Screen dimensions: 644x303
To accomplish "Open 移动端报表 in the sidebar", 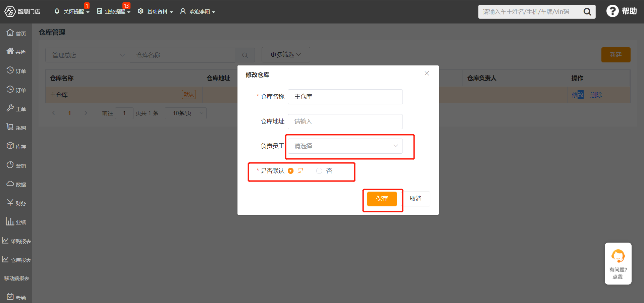I will 16,278.
